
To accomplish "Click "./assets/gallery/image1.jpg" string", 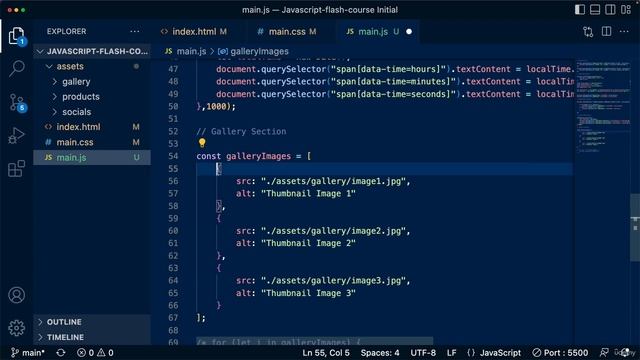I will (x=333, y=181).
